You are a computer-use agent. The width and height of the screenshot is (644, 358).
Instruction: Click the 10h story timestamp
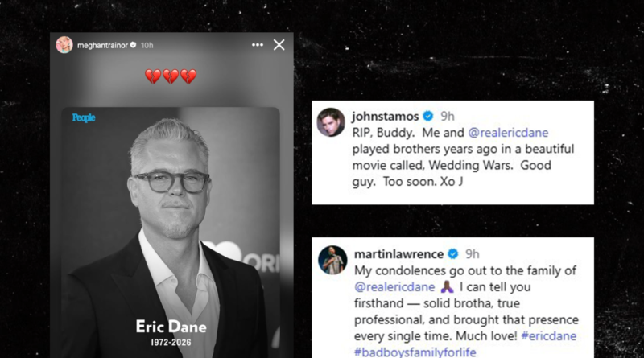point(147,45)
